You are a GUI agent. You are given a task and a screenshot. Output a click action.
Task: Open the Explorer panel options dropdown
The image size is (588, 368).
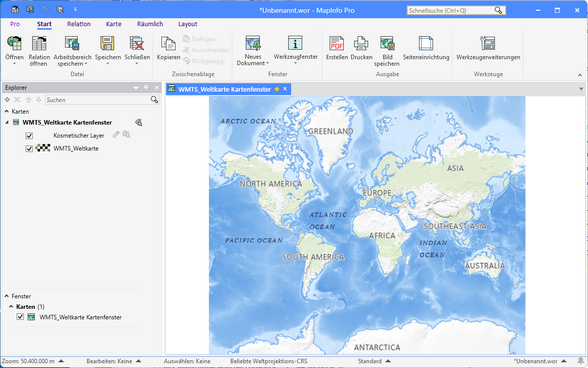pos(136,88)
